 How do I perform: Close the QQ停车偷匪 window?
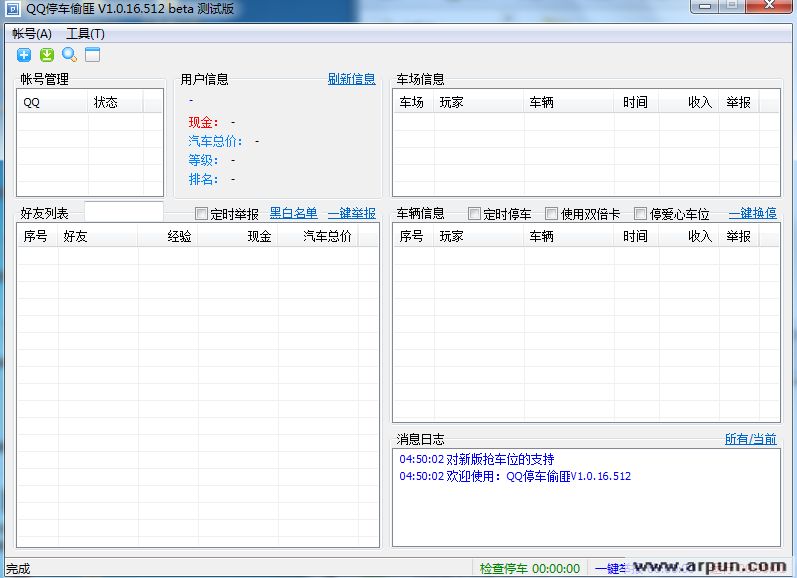769,6
